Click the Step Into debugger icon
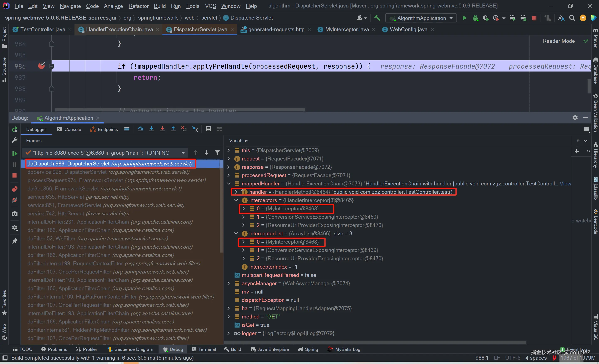599x364 pixels. point(151,129)
